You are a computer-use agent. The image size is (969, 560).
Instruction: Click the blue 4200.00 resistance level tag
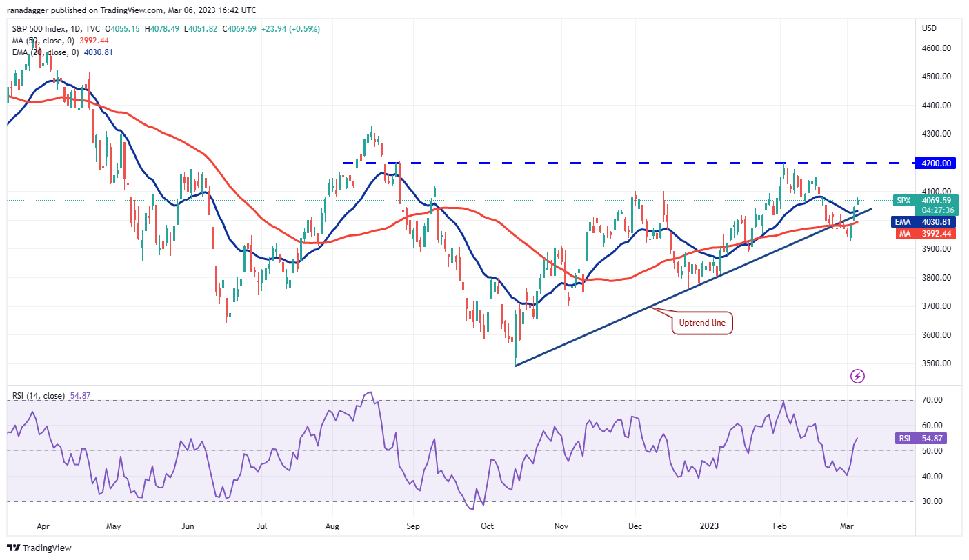click(x=938, y=163)
